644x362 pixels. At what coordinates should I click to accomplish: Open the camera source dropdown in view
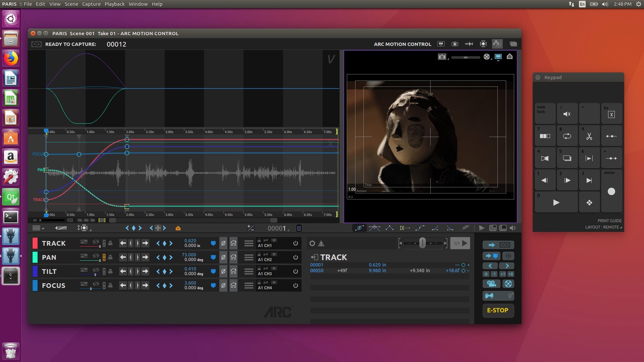click(443, 57)
